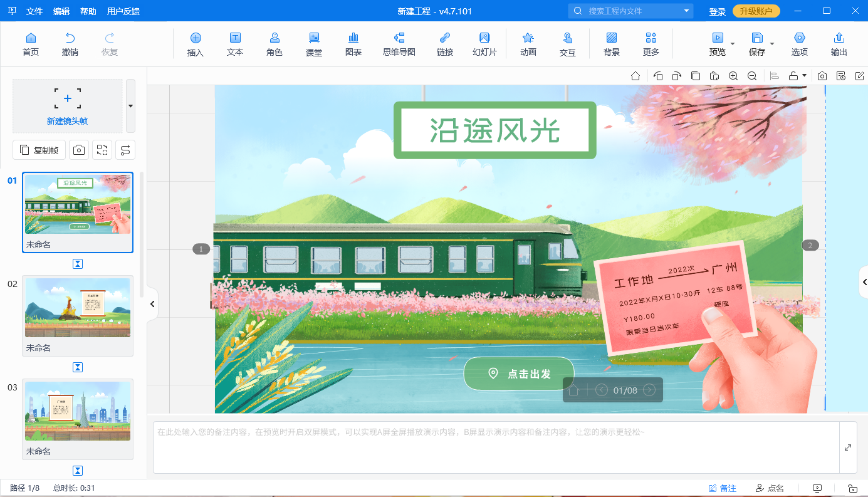The image size is (868, 497).
Task: Open the 动画 animation panel
Action: (x=528, y=44)
